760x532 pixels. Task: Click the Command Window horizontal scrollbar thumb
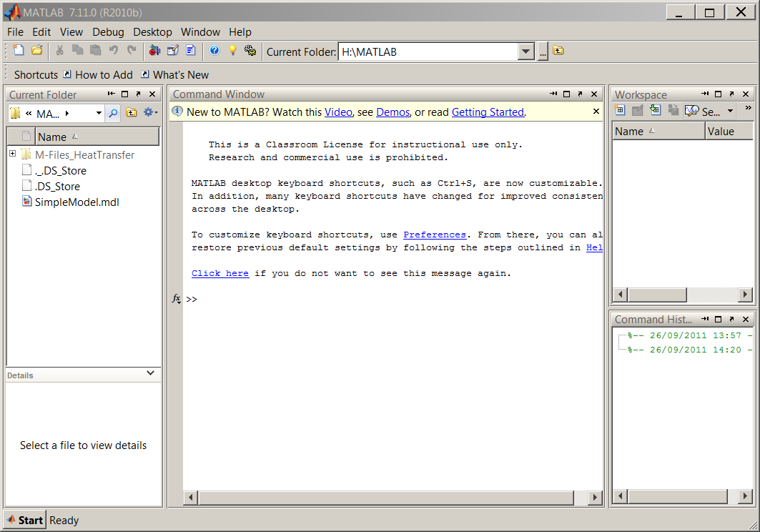(x=386, y=497)
